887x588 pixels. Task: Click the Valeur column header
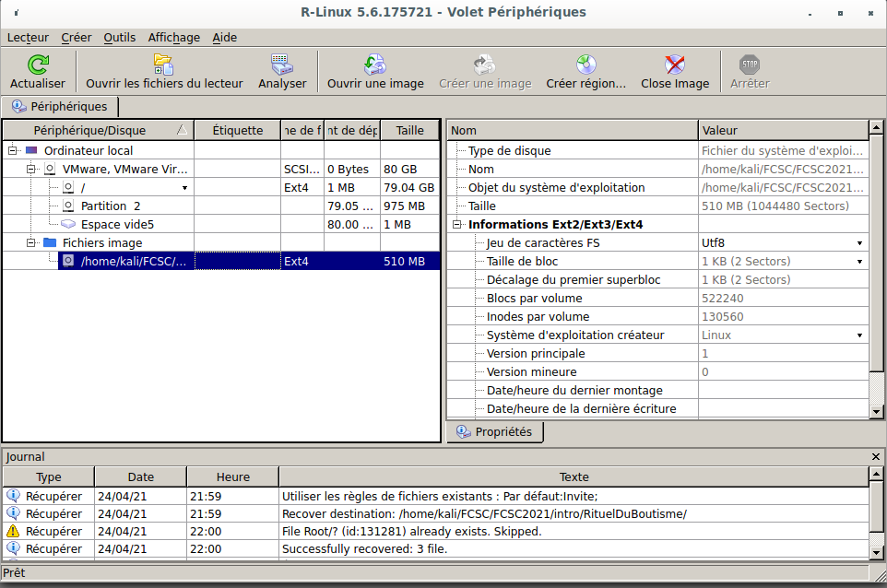(x=783, y=130)
